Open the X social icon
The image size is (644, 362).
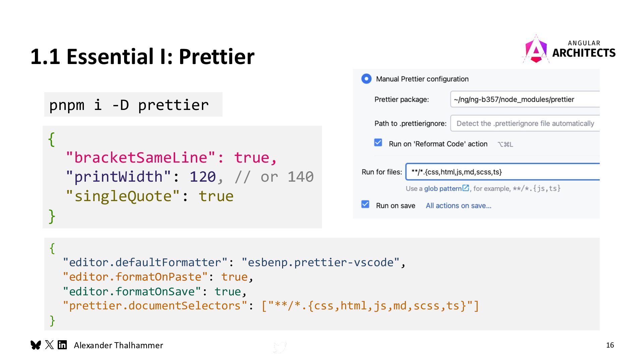click(49, 345)
